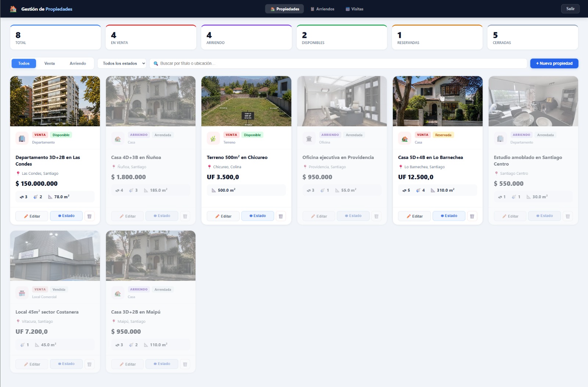588x387 pixels.
Task: Click the house type icon on Ñuñoa card
Action: click(118, 138)
